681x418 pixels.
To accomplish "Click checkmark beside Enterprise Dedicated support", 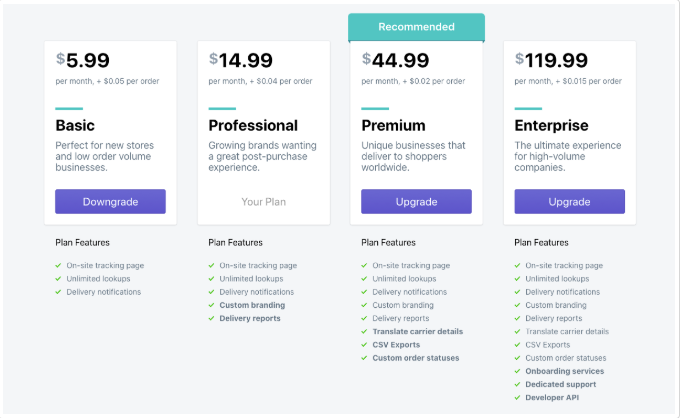I will (517, 384).
